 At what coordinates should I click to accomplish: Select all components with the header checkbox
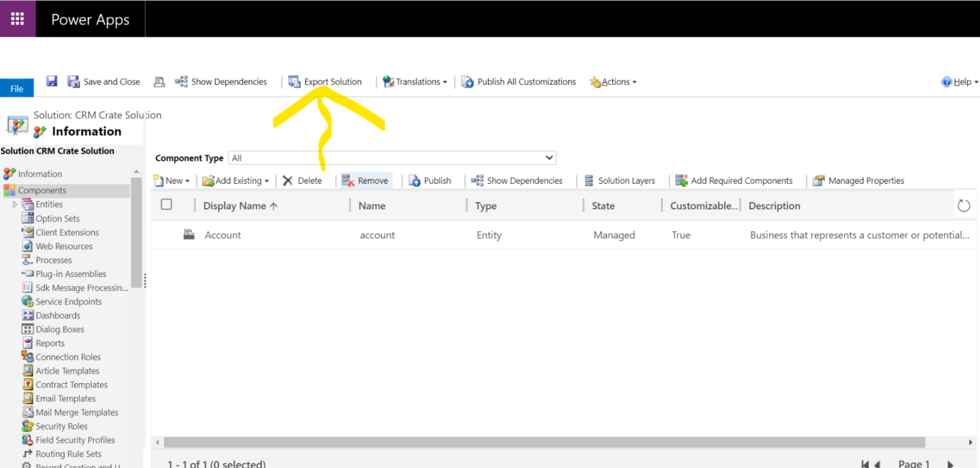point(167,204)
